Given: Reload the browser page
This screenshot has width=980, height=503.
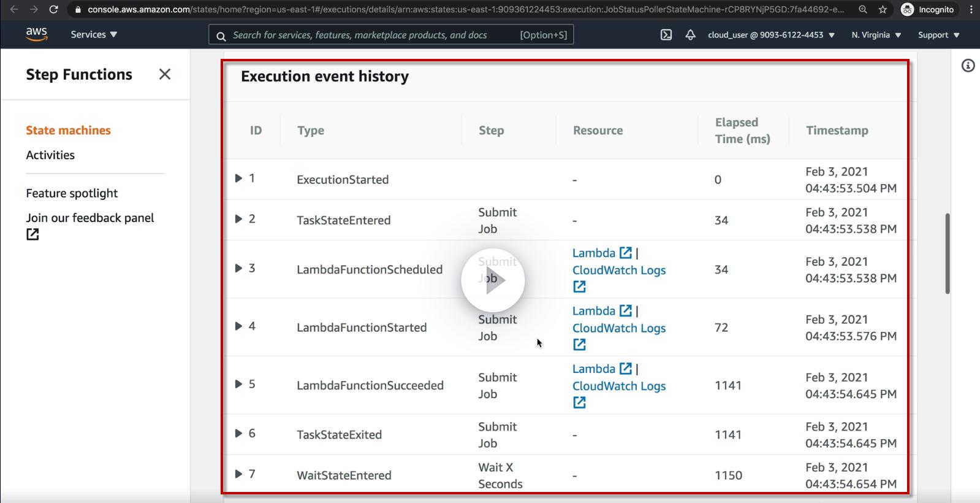Looking at the screenshot, I should [53, 9].
